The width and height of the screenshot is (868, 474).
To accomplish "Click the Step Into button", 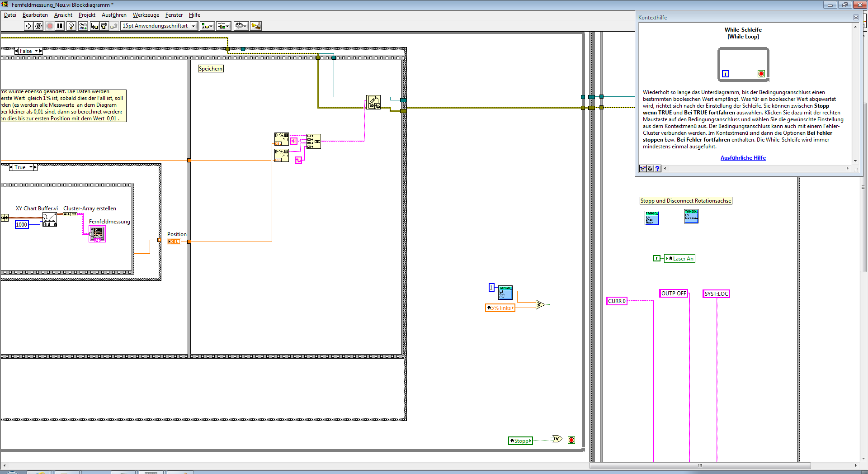I will point(94,26).
